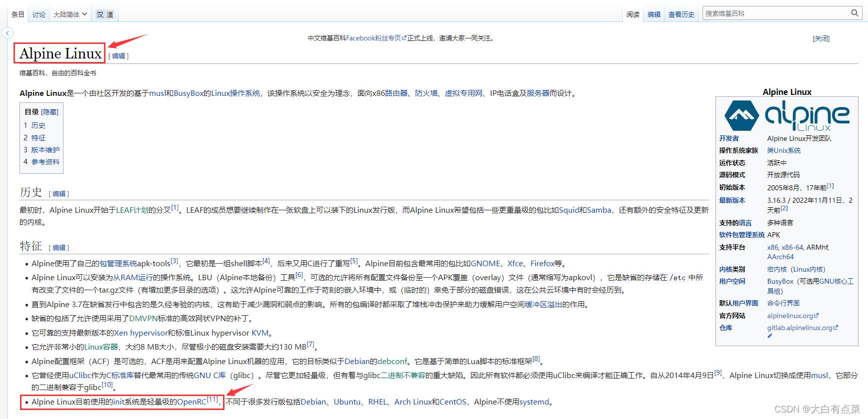
Task: Open the uClibc link
Action: [80, 375]
